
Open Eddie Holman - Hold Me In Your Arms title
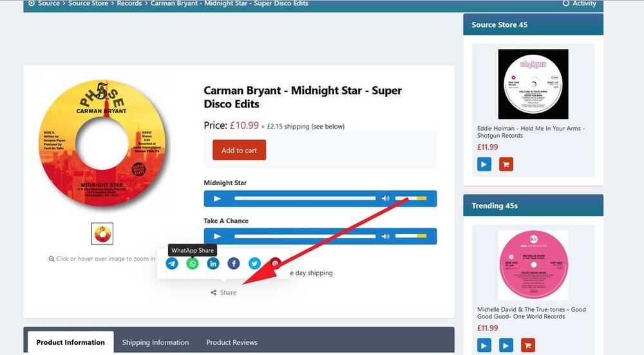[x=531, y=132]
